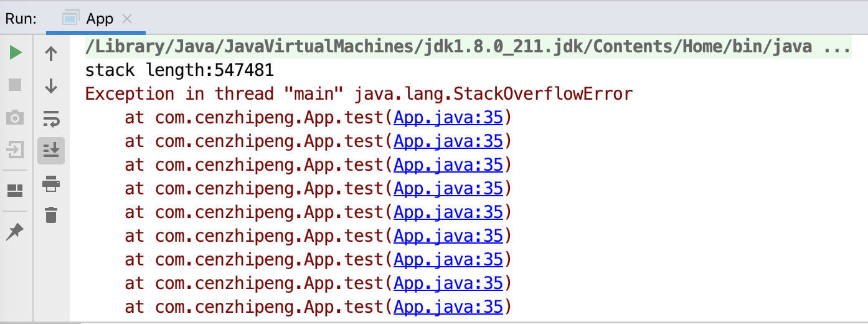Clear all console output with trash icon
The image size is (868, 324).
pyautogui.click(x=51, y=215)
